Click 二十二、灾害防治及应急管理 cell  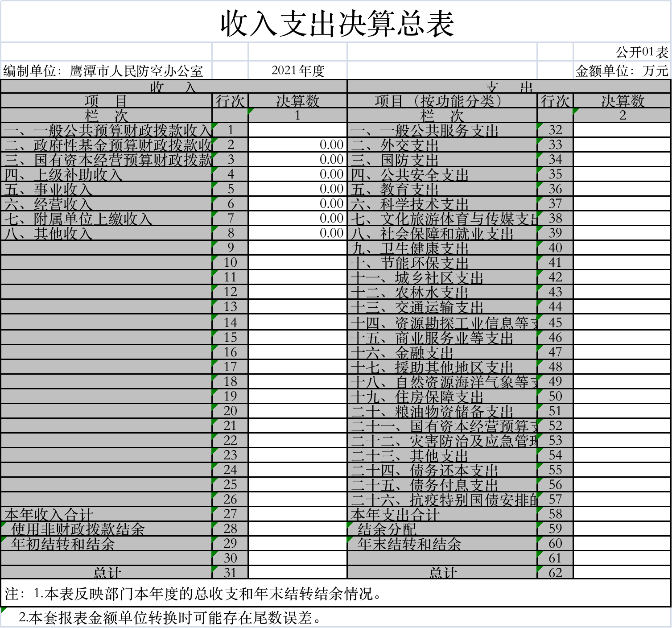click(442, 441)
